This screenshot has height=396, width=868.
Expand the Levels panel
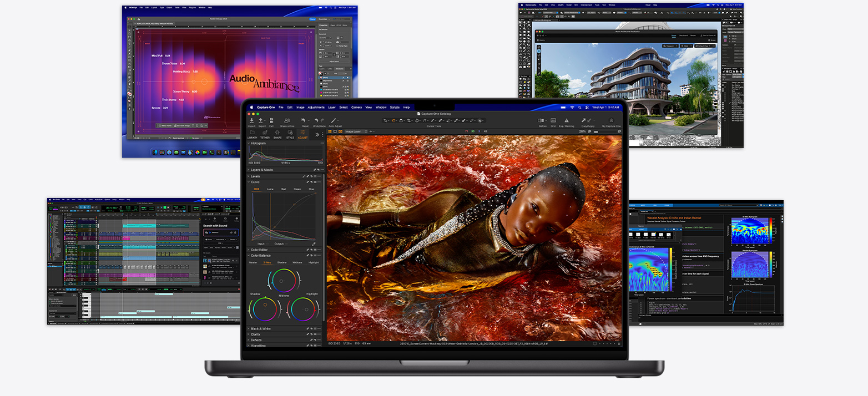pos(249,176)
